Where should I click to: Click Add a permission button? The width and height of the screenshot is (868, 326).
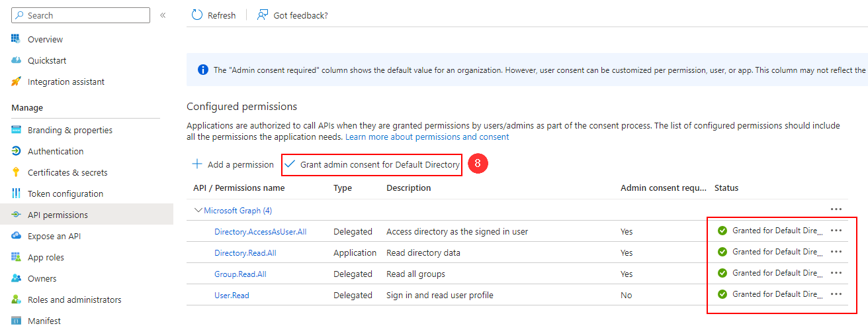233,164
